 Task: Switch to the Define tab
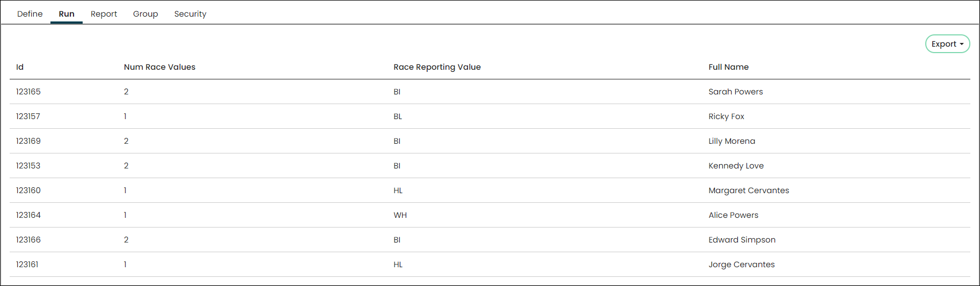[x=30, y=14]
